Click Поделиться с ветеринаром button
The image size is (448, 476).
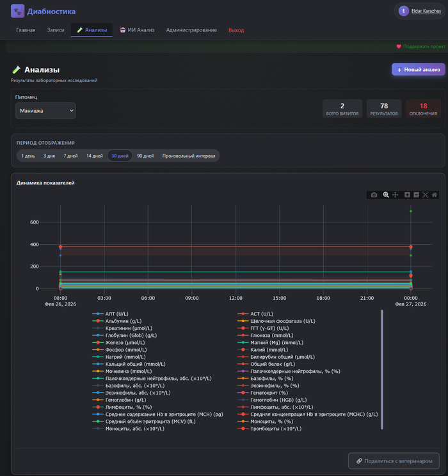(x=394, y=461)
